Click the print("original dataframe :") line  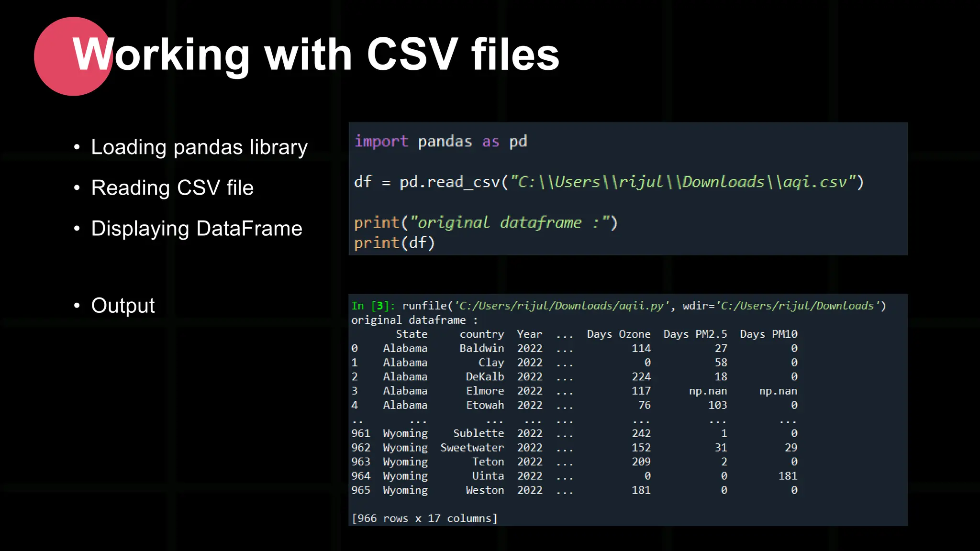pyautogui.click(x=486, y=223)
